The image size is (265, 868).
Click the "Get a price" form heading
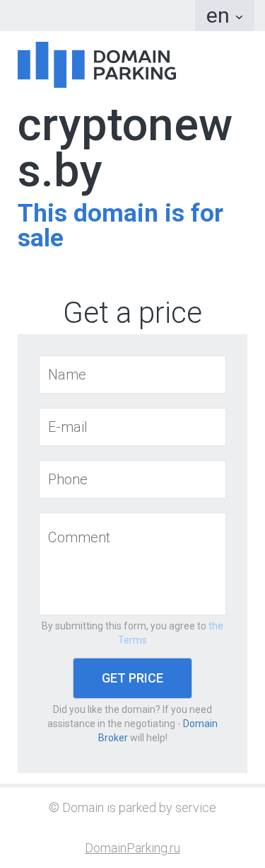(x=132, y=312)
